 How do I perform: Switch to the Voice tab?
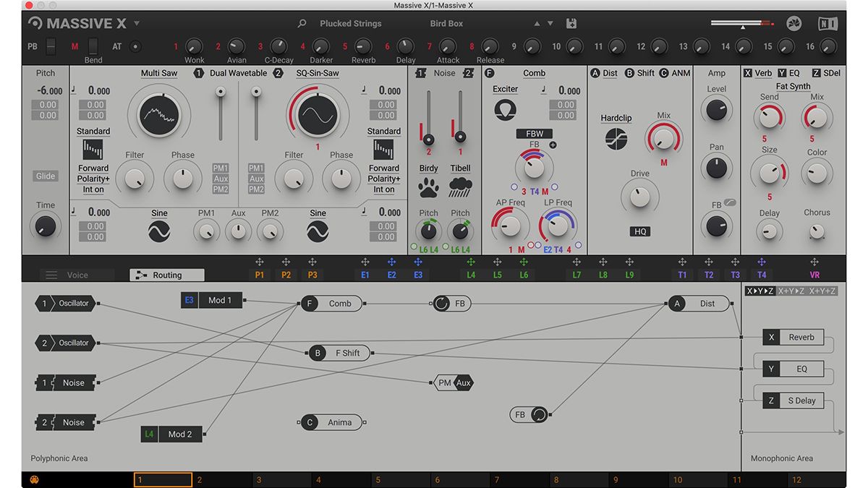tap(77, 275)
